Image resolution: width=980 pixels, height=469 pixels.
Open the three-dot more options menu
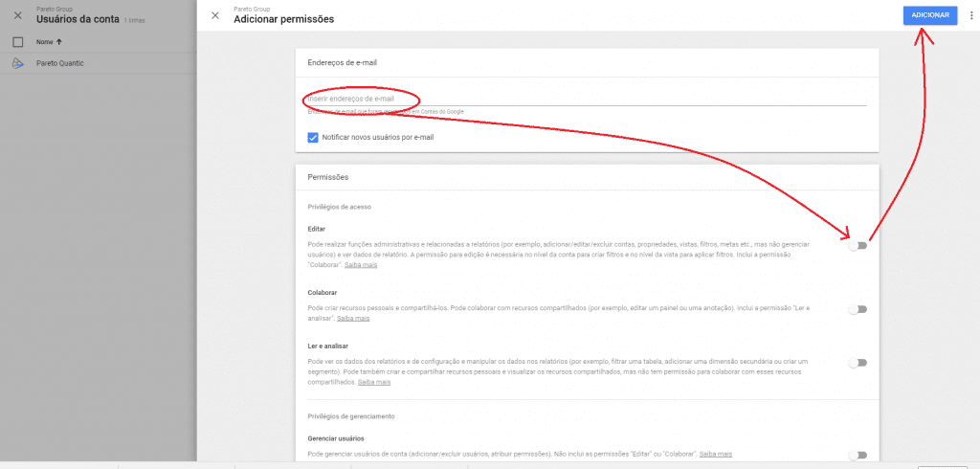[x=970, y=15]
